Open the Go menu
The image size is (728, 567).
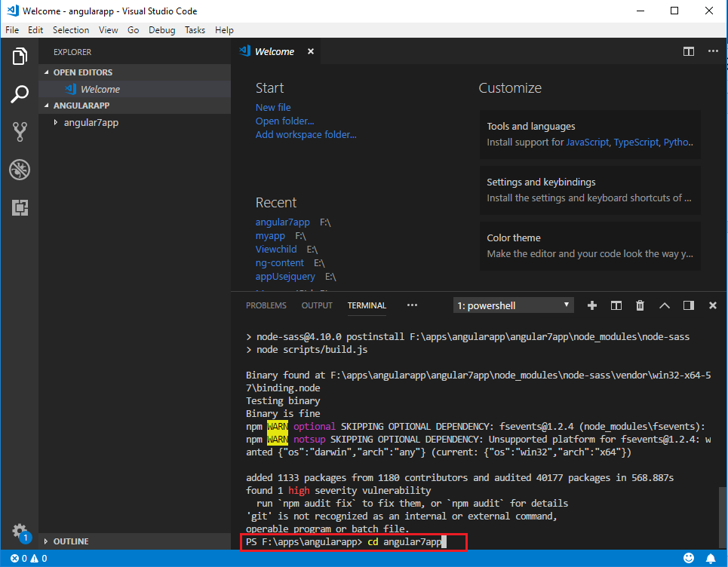[x=134, y=30]
